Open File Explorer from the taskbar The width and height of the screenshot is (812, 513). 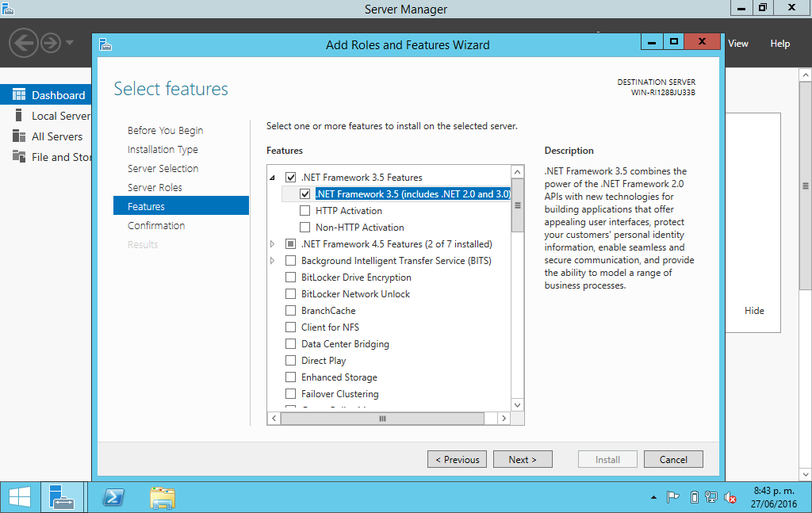163,497
